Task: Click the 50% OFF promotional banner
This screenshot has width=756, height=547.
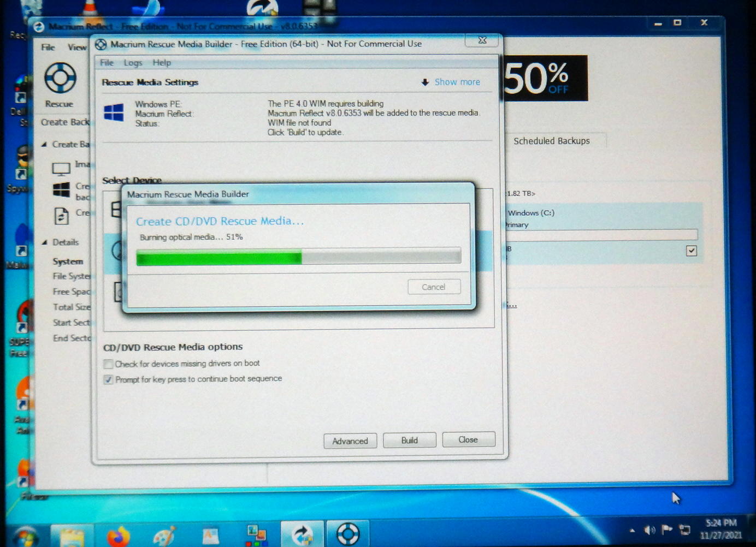Action: (545, 78)
